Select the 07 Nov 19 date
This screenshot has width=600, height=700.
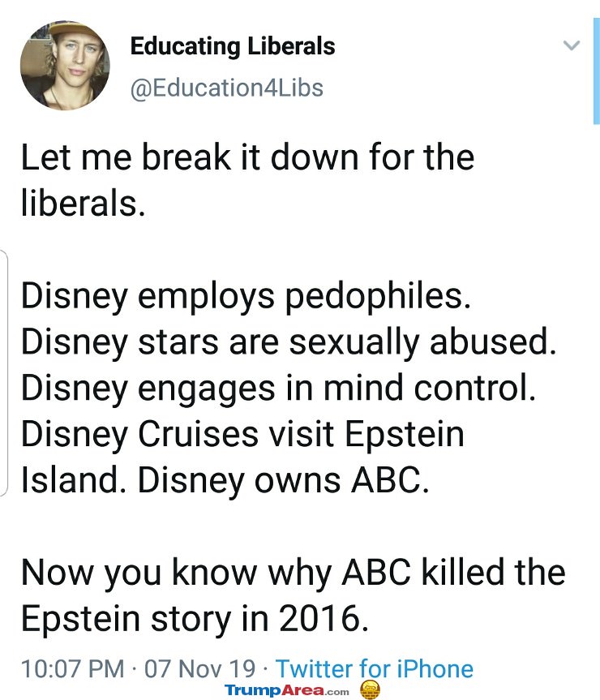tap(199, 668)
